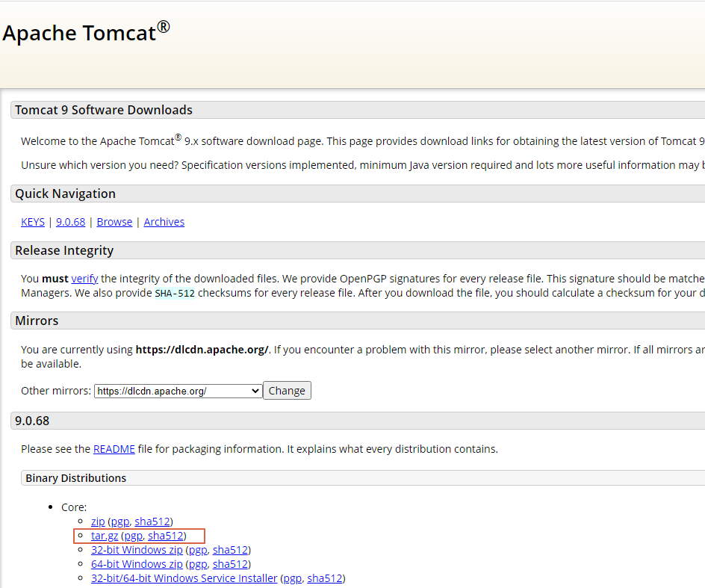This screenshot has width=705, height=588.
Task: Expand the Other mirrors dropdown
Action: [x=178, y=391]
